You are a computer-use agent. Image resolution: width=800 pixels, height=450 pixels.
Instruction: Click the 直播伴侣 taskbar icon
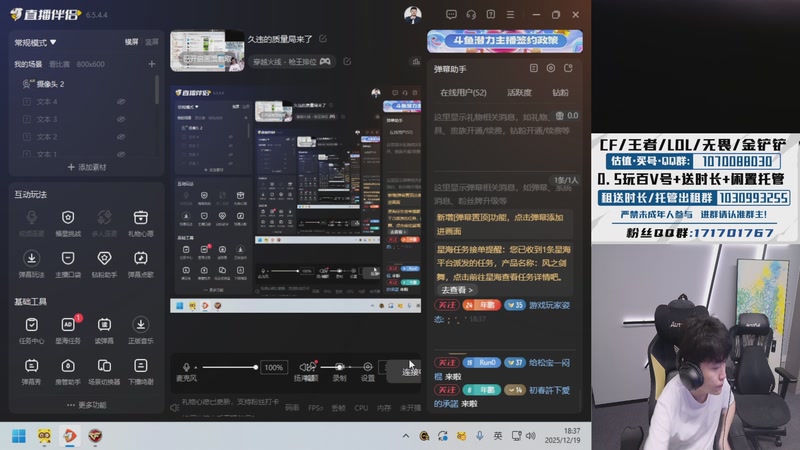(x=70, y=436)
